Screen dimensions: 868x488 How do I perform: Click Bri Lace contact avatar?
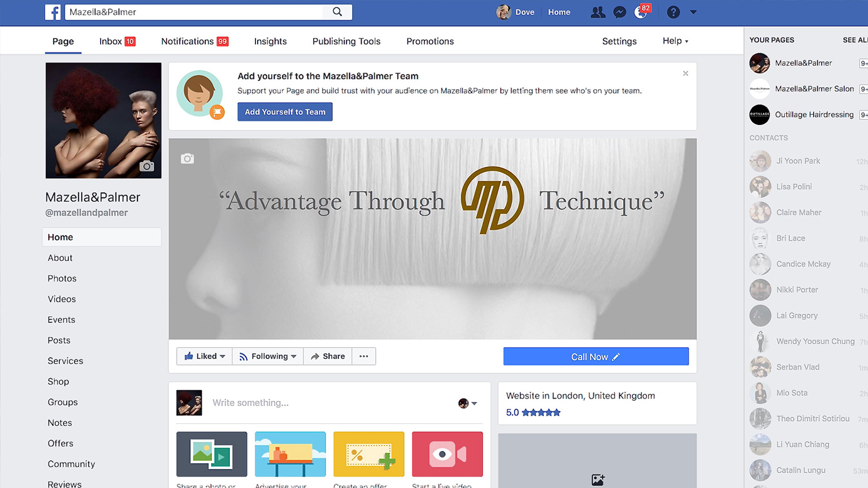[760, 239]
